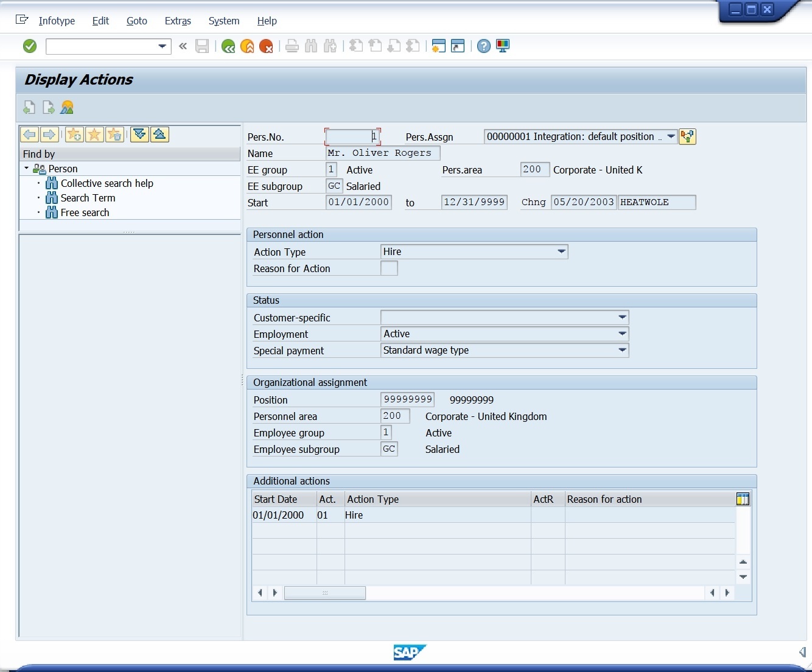This screenshot has height=672, width=812.
Task: Click the green Back arrow icon
Action: 228,46
